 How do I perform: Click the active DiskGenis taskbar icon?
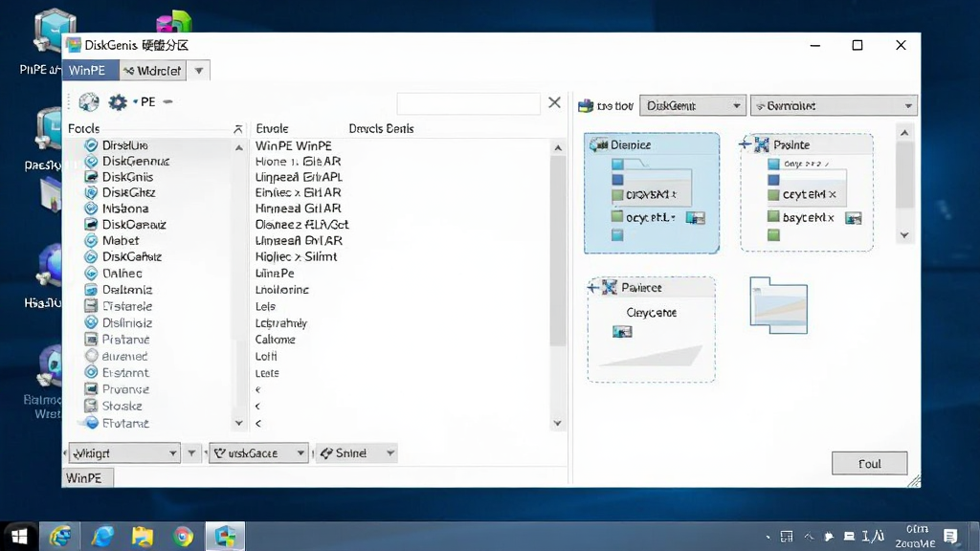pyautogui.click(x=225, y=536)
